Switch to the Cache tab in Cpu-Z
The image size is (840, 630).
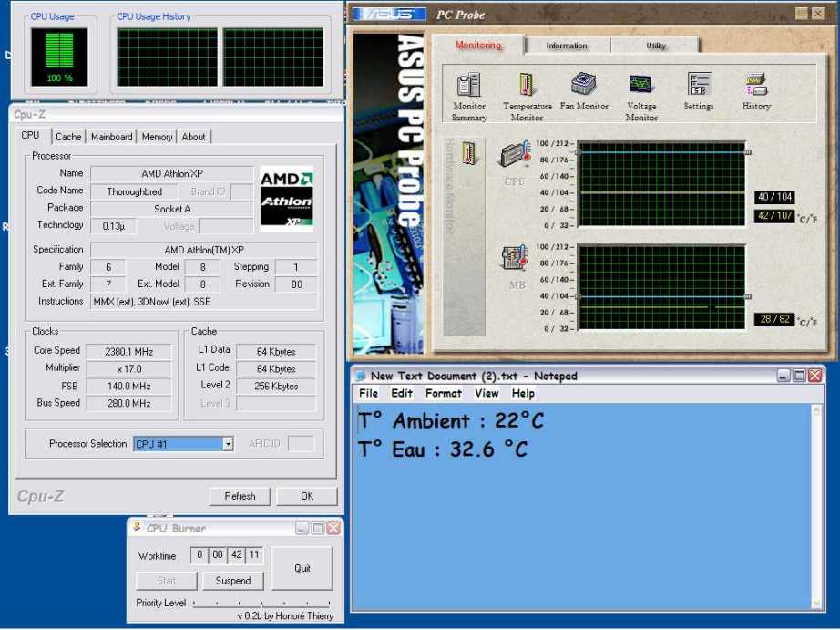(x=68, y=137)
